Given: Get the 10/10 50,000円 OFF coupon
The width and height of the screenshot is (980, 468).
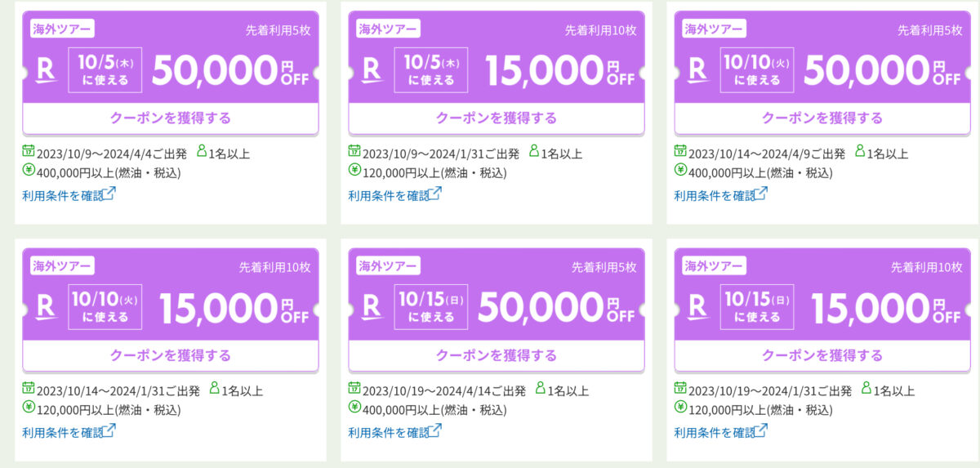Looking at the screenshot, I should 822,118.
